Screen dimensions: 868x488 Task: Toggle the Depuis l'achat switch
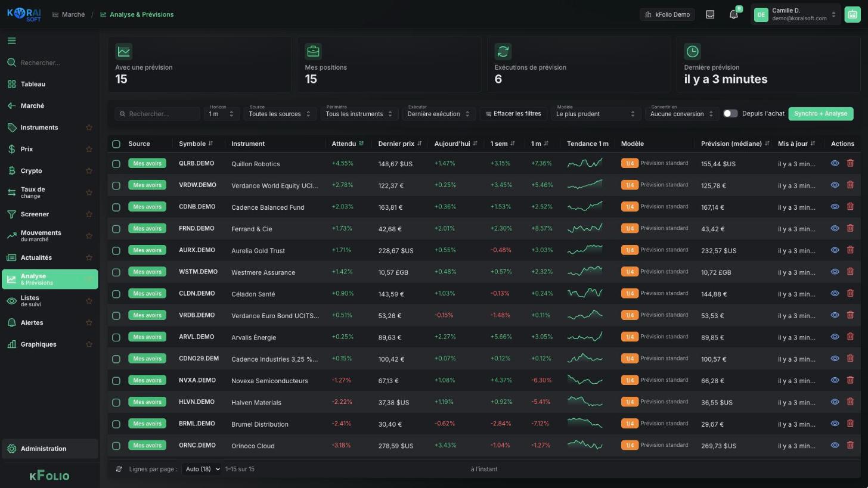pos(730,113)
